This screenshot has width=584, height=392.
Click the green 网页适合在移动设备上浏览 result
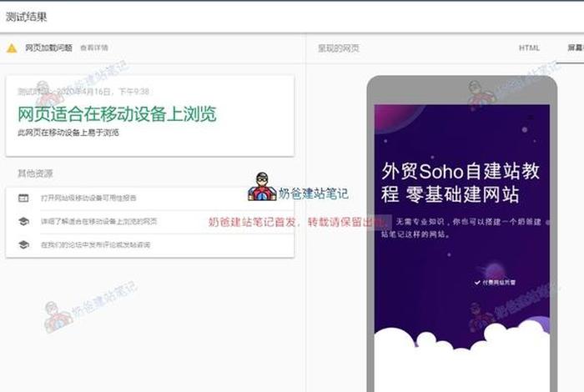[x=117, y=113]
